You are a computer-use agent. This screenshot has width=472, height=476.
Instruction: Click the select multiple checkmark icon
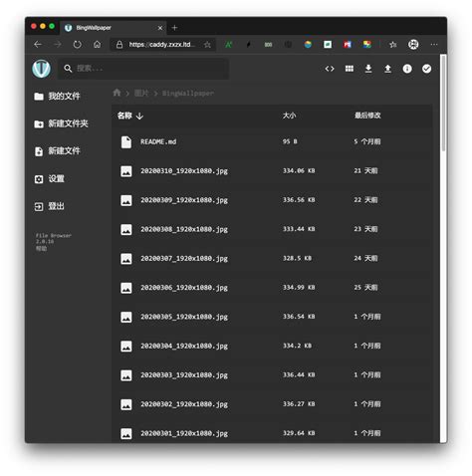[426, 69]
